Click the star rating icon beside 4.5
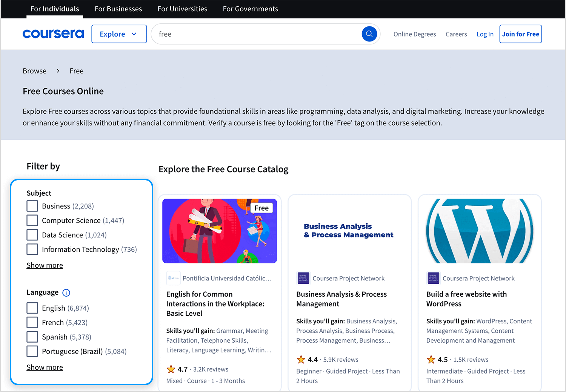Image resolution: width=566 pixels, height=392 pixels. [431, 360]
